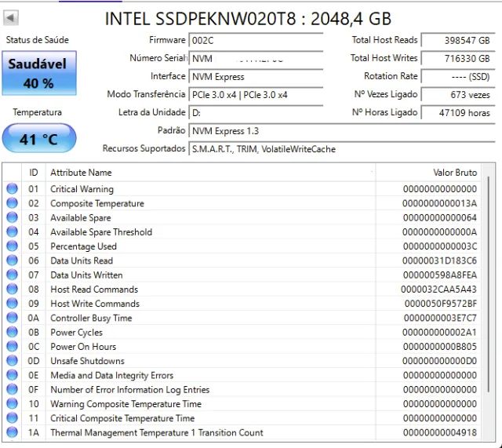Select the Controller Busy Time attribute name
The height and width of the screenshot is (448, 502).
pyautogui.click(x=91, y=318)
